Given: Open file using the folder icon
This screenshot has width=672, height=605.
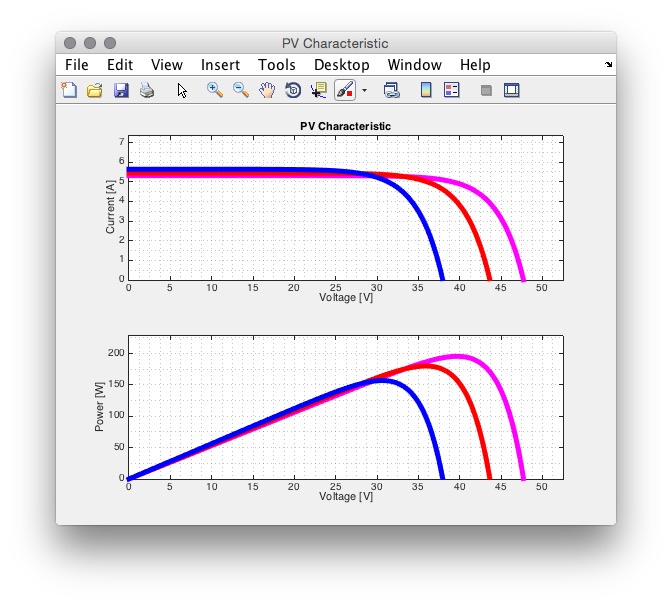Looking at the screenshot, I should [x=95, y=90].
